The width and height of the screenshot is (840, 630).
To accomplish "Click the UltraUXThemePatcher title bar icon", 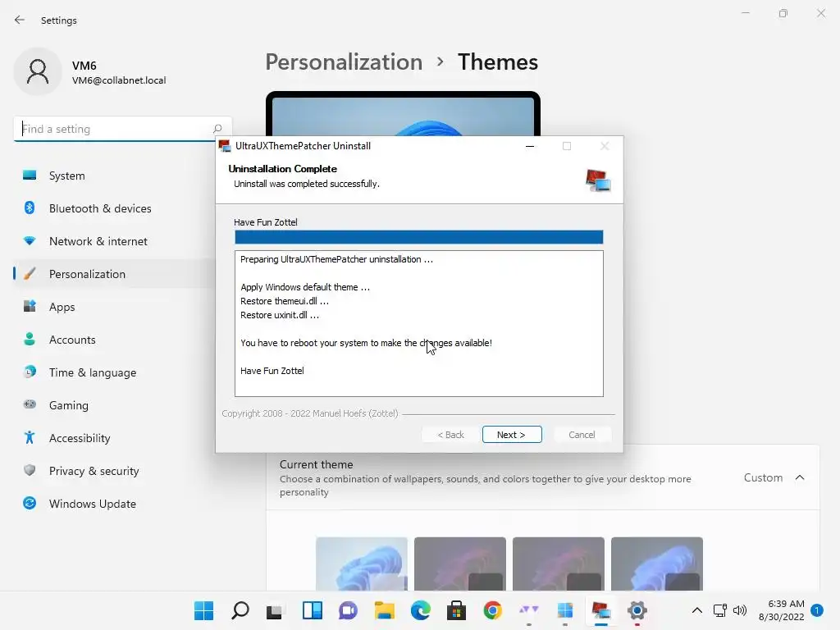I will [x=225, y=146].
